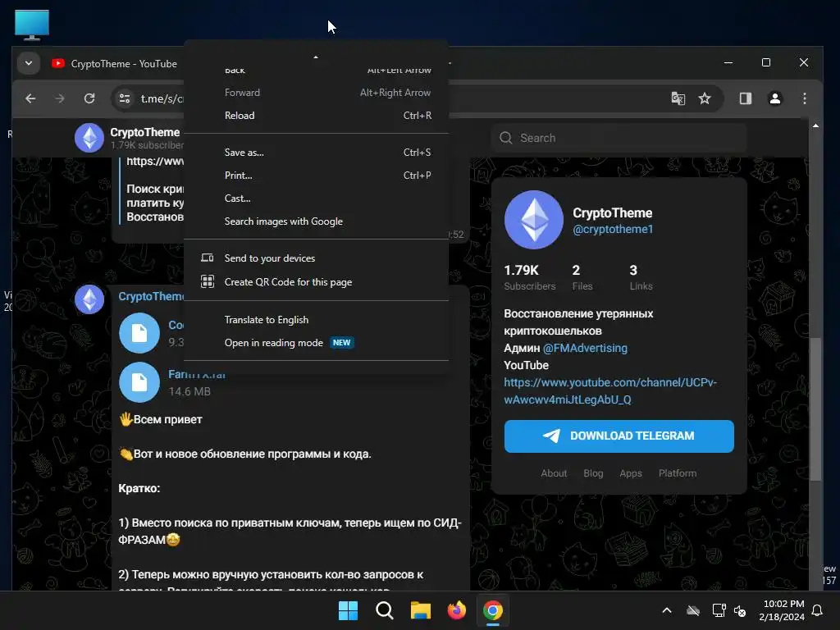Screen dimensions: 840x630
Task: Click the large CryptoTheme Ethereum avatar in sidebar
Action: click(533, 220)
